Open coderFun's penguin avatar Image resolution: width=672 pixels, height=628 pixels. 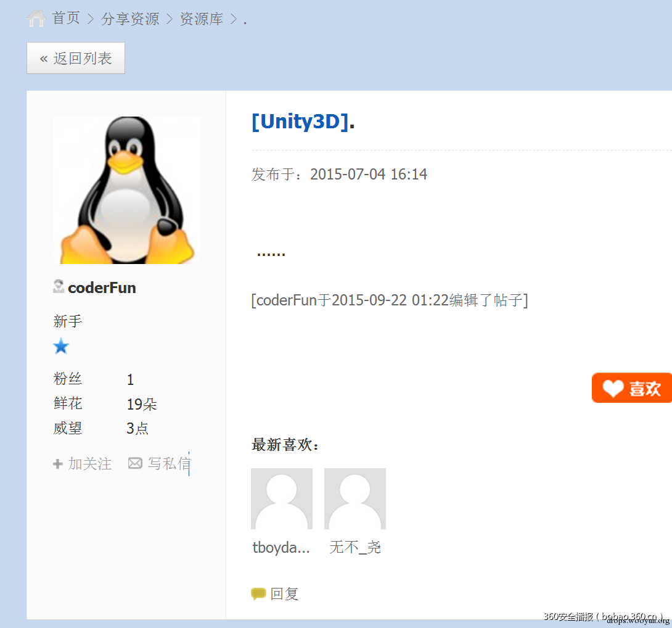tap(127, 190)
